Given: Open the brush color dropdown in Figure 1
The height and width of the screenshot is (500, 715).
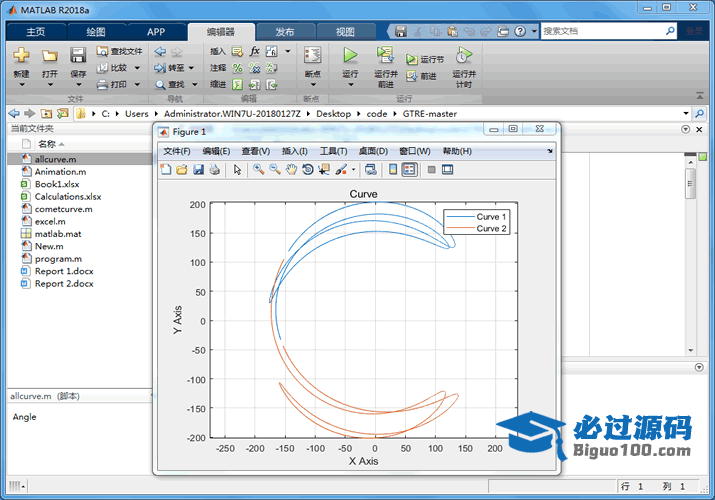Looking at the screenshot, I should (x=353, y=170).
